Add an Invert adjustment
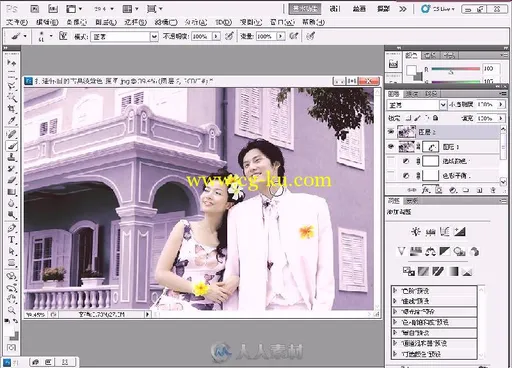Viewport: 512px width, 368px height. [409, 271]
